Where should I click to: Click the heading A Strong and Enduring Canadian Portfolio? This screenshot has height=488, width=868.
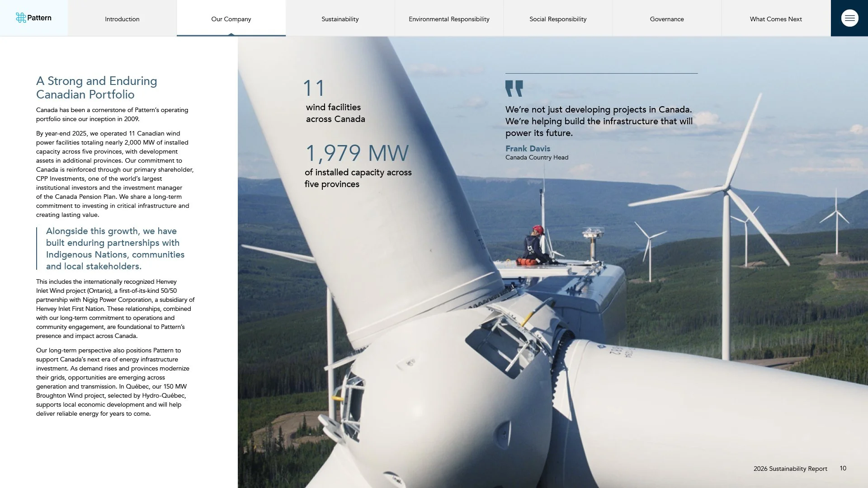pyautogui.click(x=97, y=88)
